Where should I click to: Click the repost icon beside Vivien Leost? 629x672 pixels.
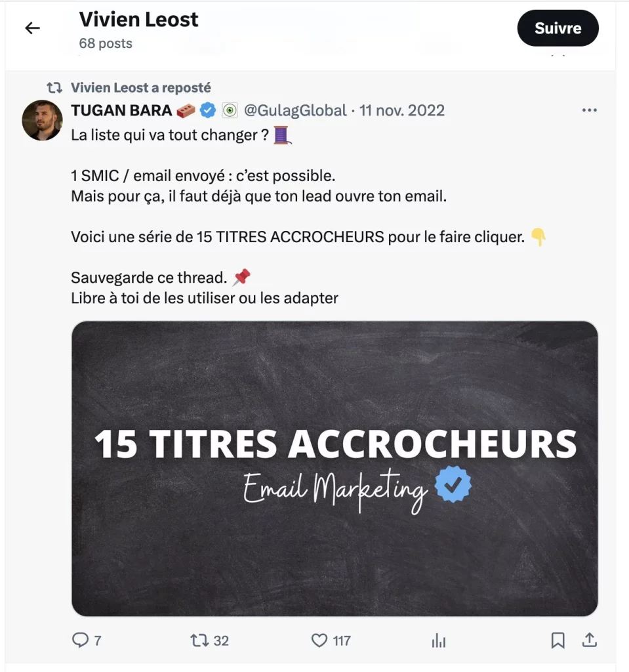pyautogui.click(x=54, y=88)
